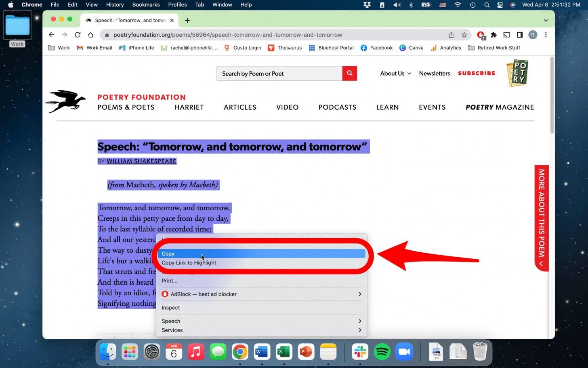Open the Chrome extensions puzzle icon
The height and width of the screenshot is (368, 588).
[x=493, y=35]
